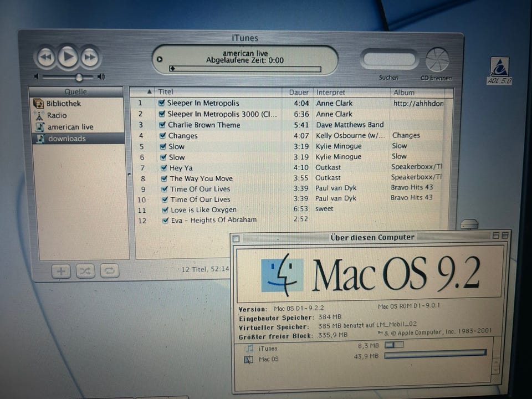Screen dimensions: 532x399
Task: Uncheck Charlie Brown Theme checkbox
Action: [162, 125]
